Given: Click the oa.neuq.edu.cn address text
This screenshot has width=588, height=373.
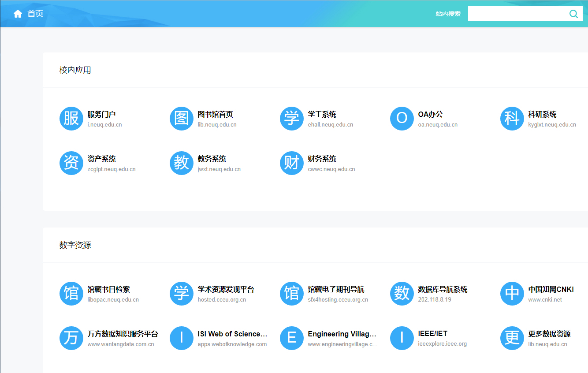Looking at the screenshot, I should click(x=438, y=125).
